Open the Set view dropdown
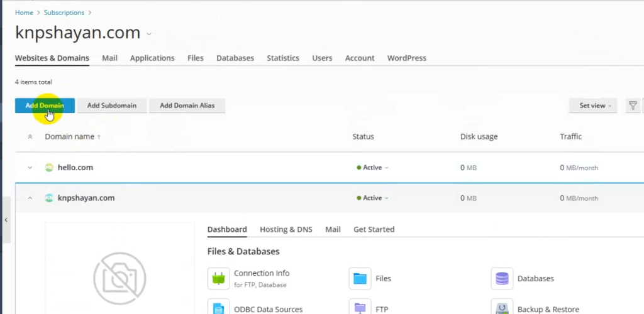Viewport: 644px width, 314px height. 594,106
